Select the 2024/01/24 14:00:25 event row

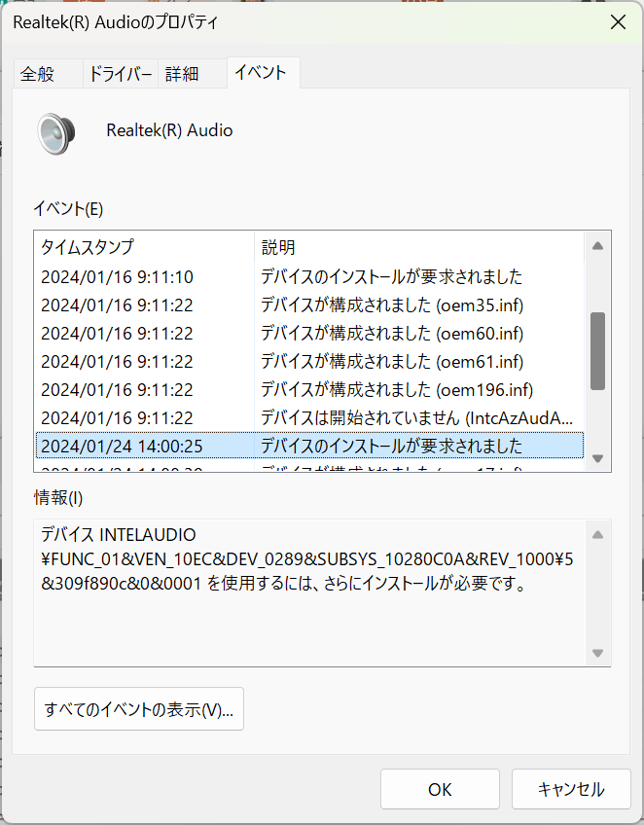pos(309,447)
